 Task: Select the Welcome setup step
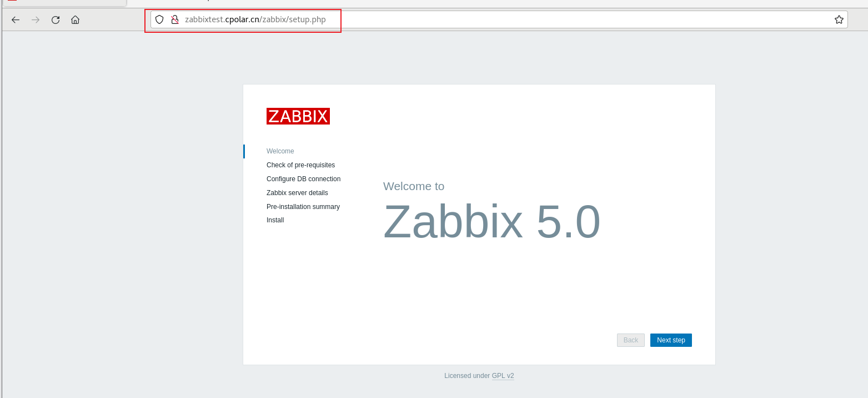click(280, 151)
